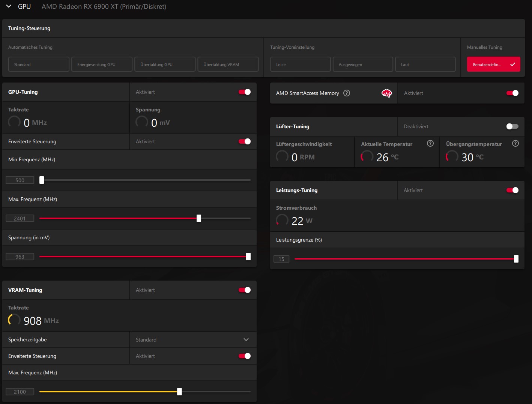This screenshot has width=532, height=404.
Task: Collapse the GPU section chevron
Action: click(9, 6)
